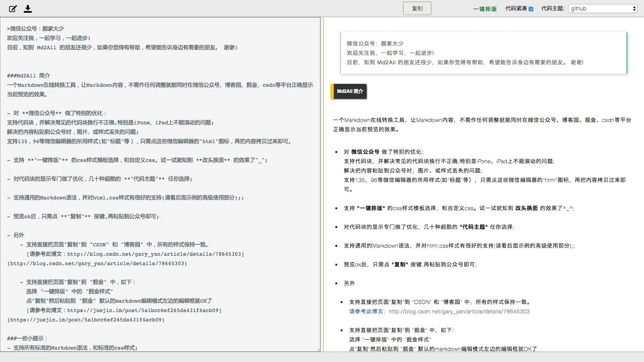This screenshot has height=362, width=644.
Task: Toggle the 代码紧凑 checkbox
Action: (531, 9)
